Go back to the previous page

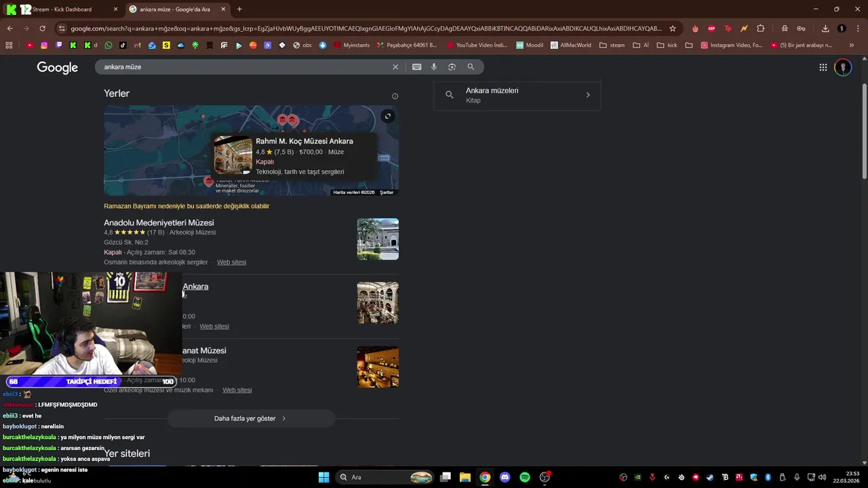coord(9,28)
